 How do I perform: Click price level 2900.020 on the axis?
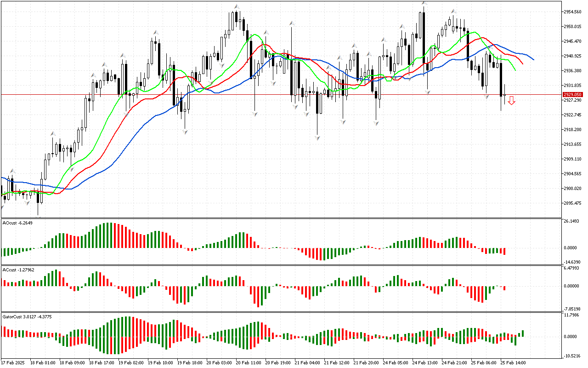tap(572, 188)
